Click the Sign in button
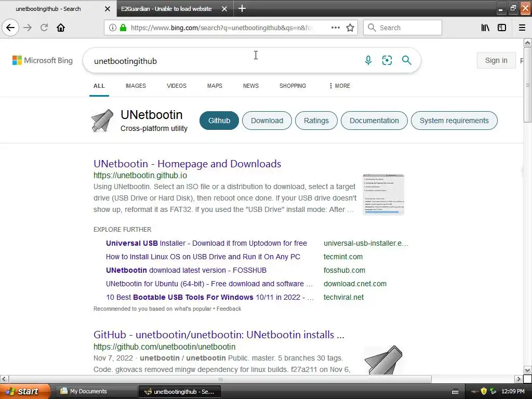 click(x=496, y=60)
